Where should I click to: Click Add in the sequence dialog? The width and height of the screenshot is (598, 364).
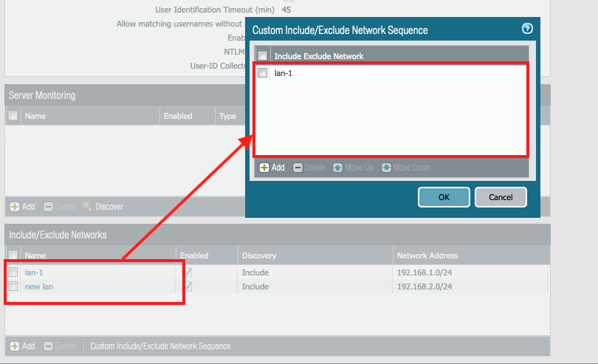click(272, 168)
